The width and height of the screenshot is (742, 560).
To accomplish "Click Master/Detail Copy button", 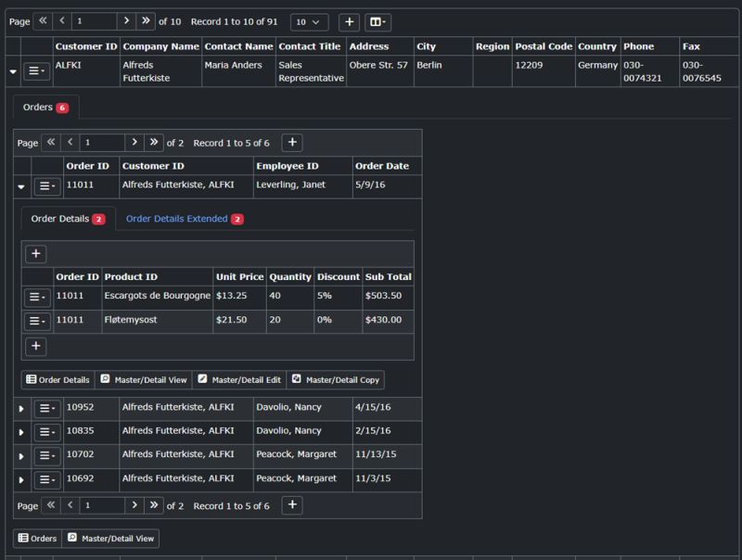I will point(336,380).
